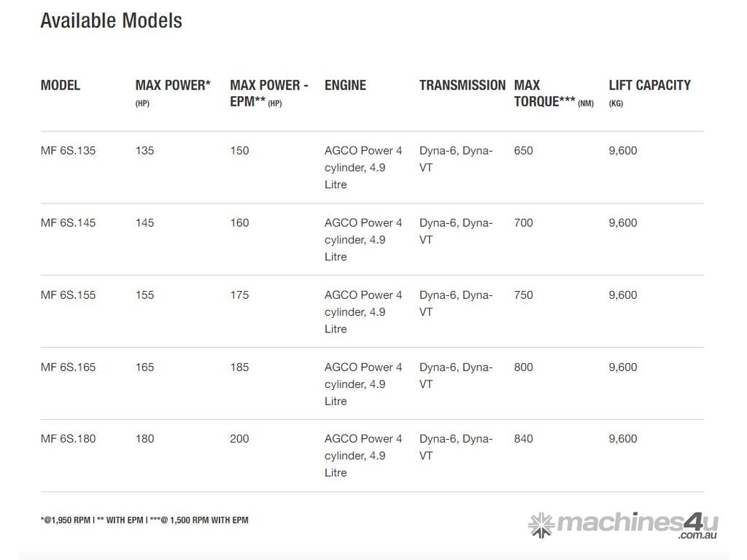Select the 175 EPM power value

239,295
